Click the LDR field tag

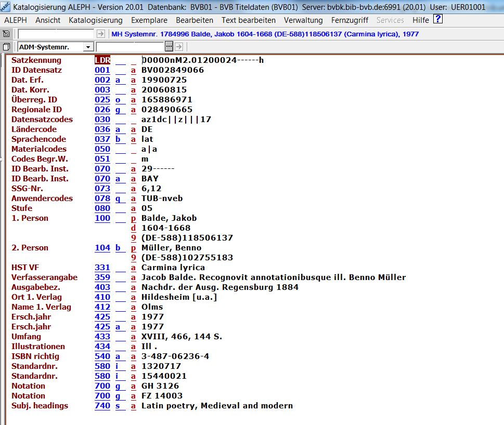coord(102,60)
